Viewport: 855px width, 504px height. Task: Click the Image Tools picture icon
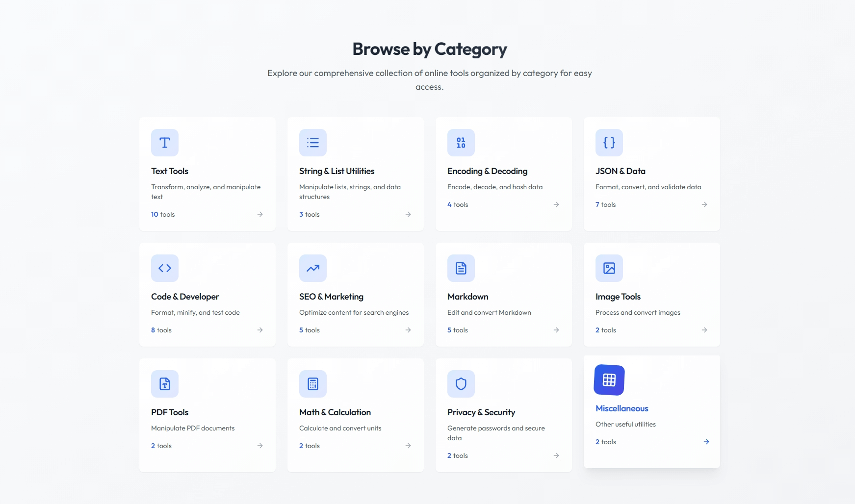[x=609, y=268]
